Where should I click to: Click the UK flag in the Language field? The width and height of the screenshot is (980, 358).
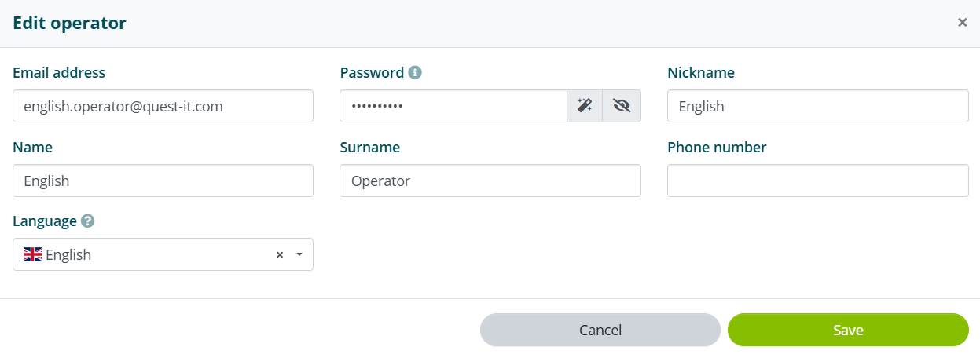tap(32, 254)
